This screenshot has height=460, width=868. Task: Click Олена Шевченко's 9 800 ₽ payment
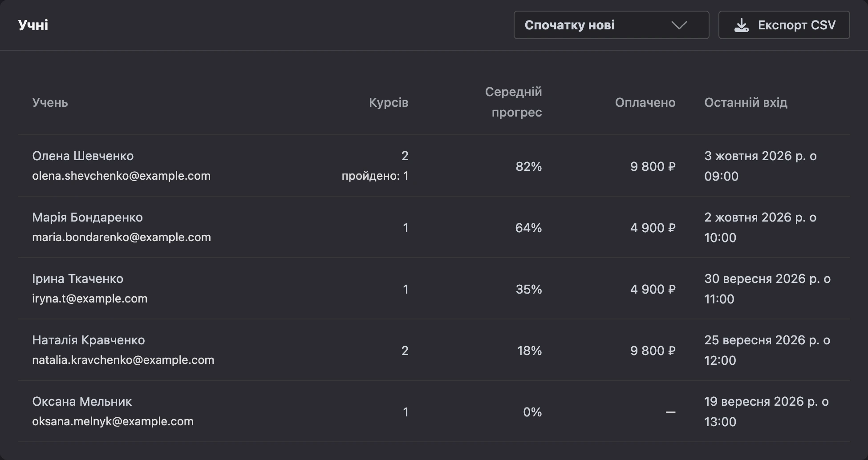pyautogui.click(x=653, y=166)
